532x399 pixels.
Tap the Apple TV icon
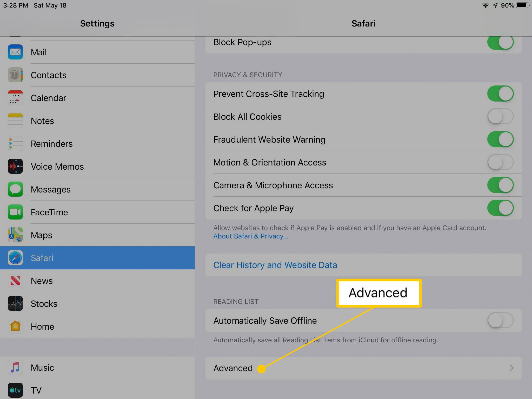click(15, 390)
